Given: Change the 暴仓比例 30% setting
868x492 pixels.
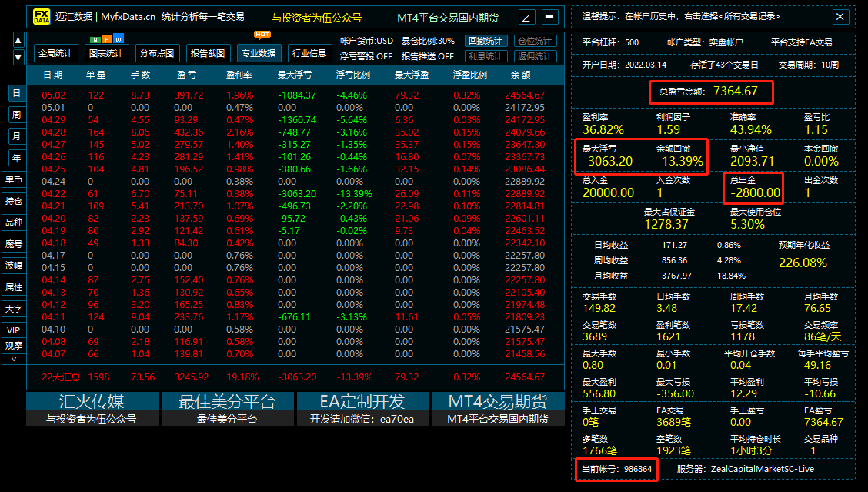Looking at the screenshot, I should [428, 41].
